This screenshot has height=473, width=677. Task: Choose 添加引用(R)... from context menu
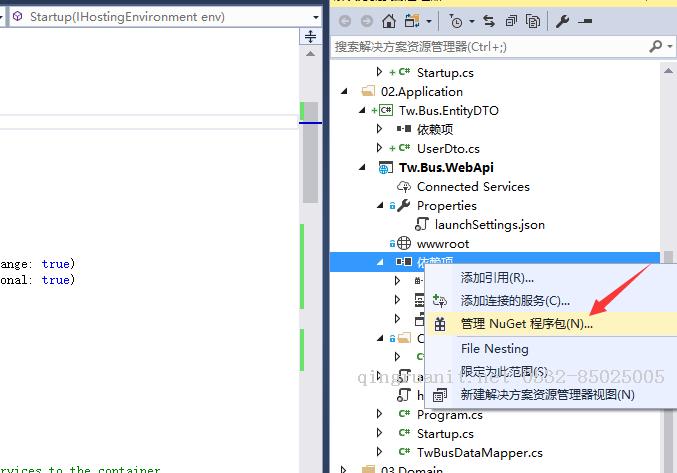point(497,277)
